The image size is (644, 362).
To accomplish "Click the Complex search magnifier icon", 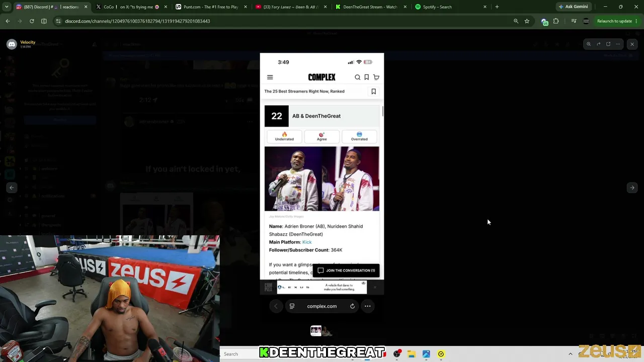I will coord(357,77).
